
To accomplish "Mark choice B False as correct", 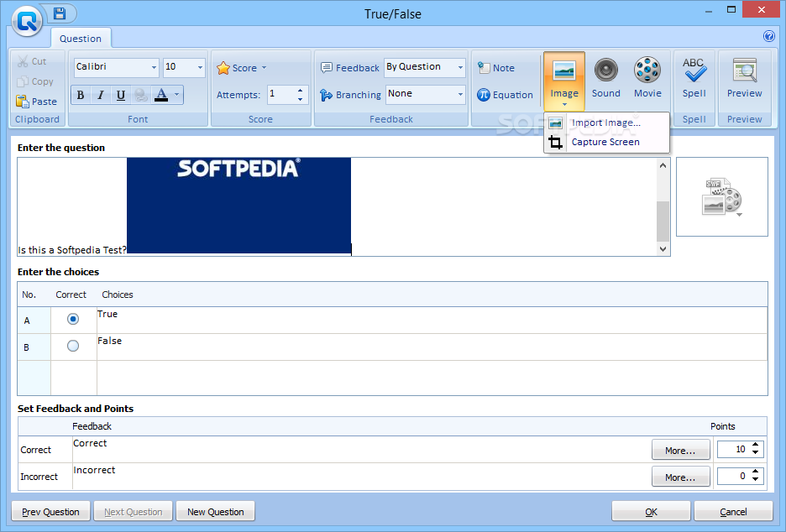I will (x=73, y=347).
